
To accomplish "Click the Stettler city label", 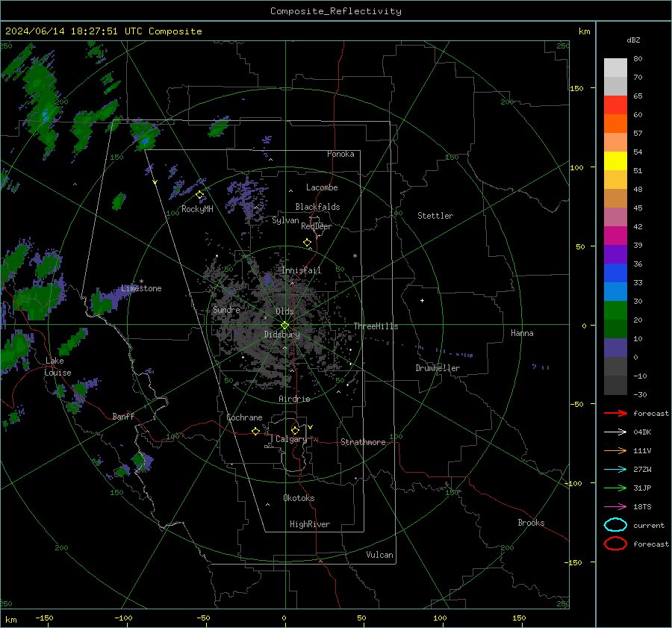I will pos(435,216).
